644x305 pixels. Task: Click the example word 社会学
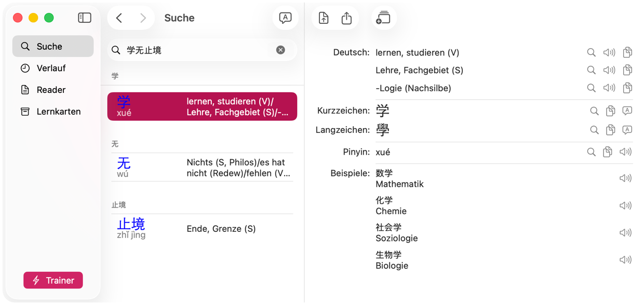[388, 227]
